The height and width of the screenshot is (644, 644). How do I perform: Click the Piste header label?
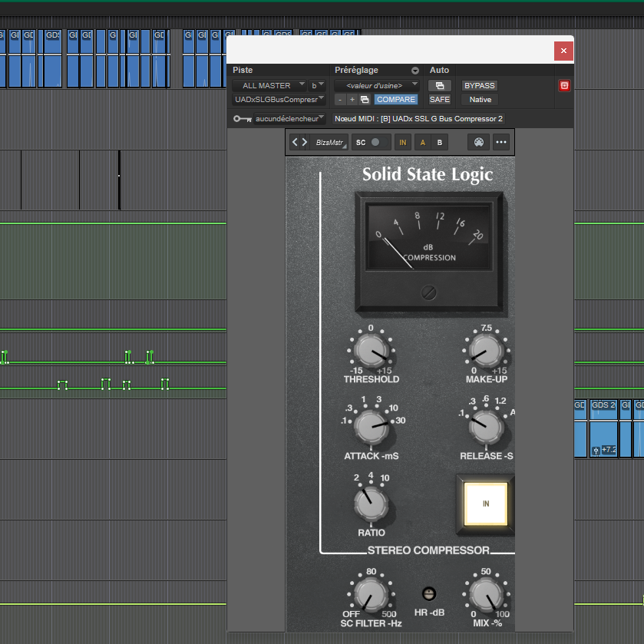click(243, 70)
